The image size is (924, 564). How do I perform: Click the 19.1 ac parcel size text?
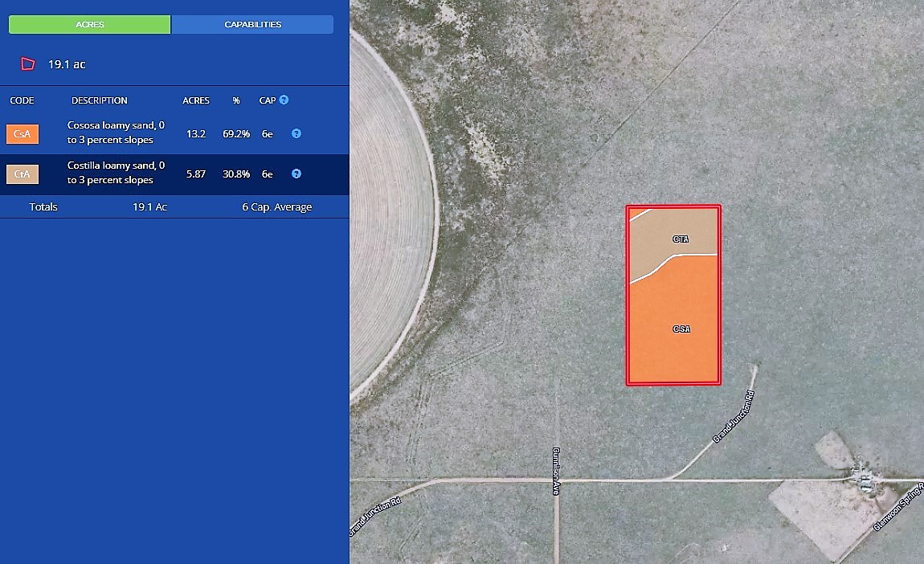(x=67, y=64)
